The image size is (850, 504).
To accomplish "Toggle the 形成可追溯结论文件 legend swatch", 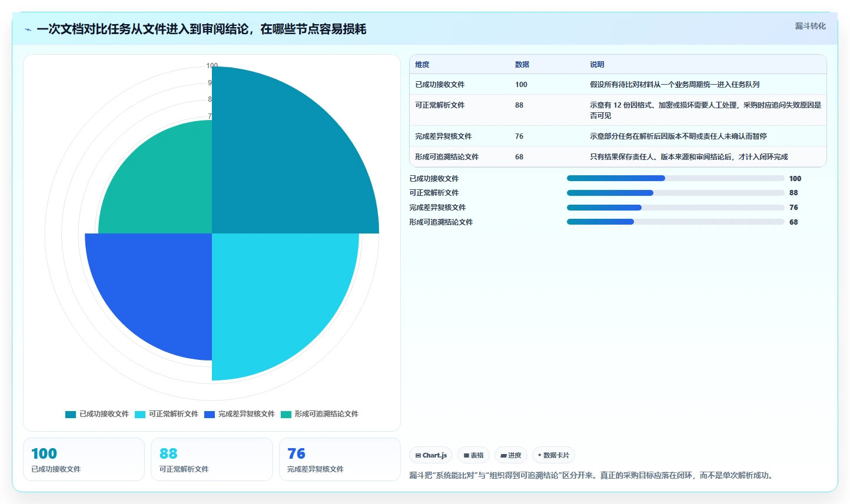I will [286, 414].
